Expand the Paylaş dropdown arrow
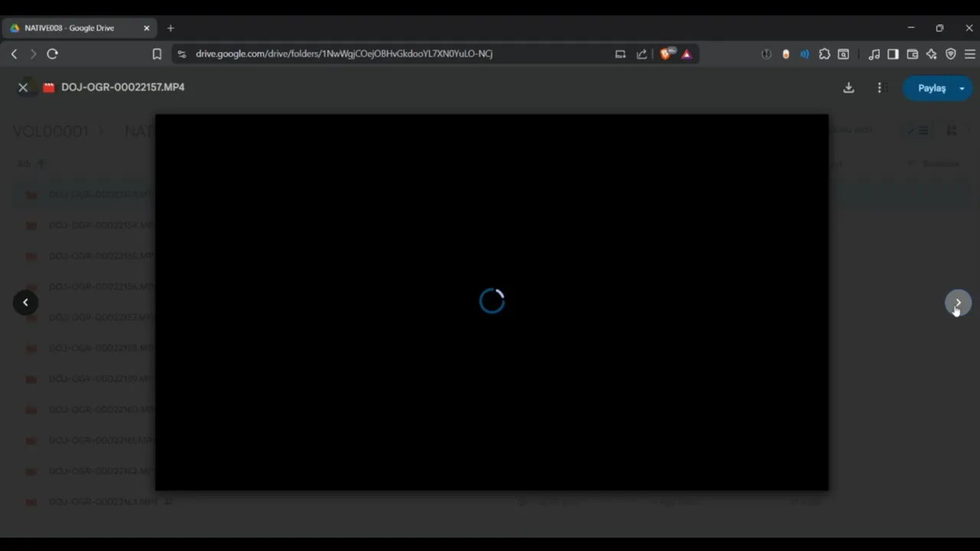 962,88
